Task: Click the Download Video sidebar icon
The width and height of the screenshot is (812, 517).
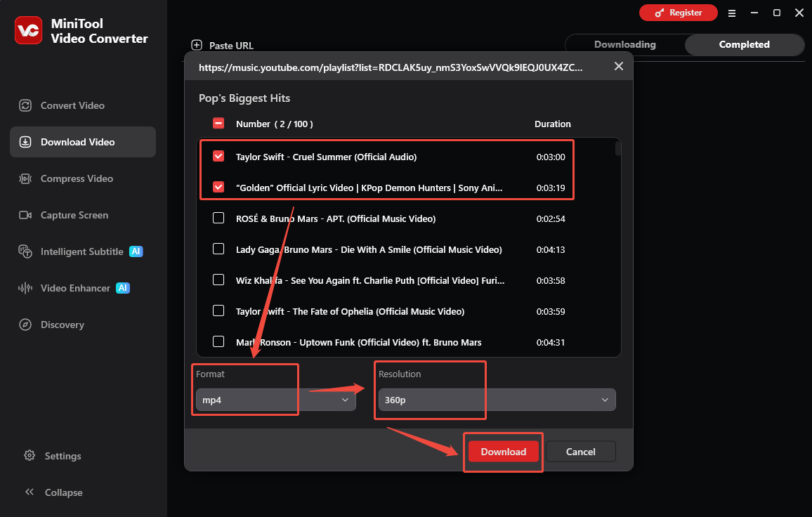Action: coord(25,142)
